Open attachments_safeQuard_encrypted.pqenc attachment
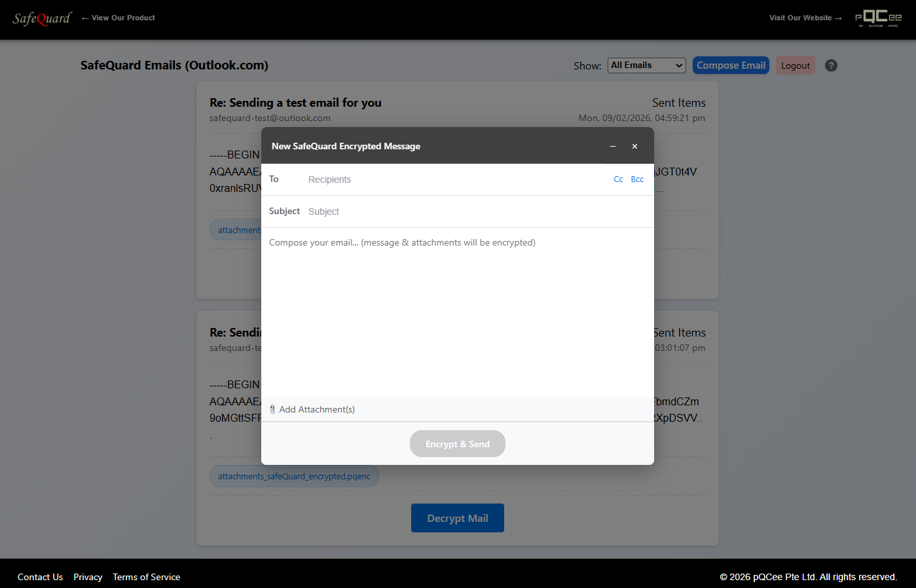 tap(294, 476)
